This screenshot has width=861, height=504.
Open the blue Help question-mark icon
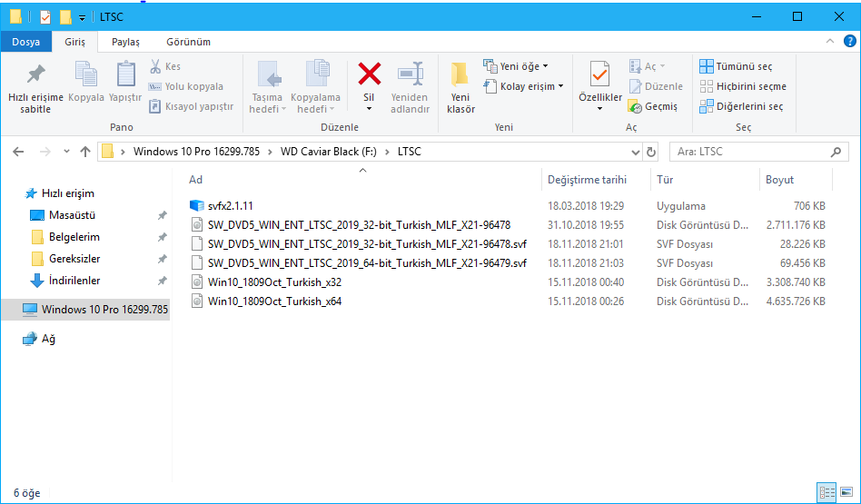coord(849,41)
